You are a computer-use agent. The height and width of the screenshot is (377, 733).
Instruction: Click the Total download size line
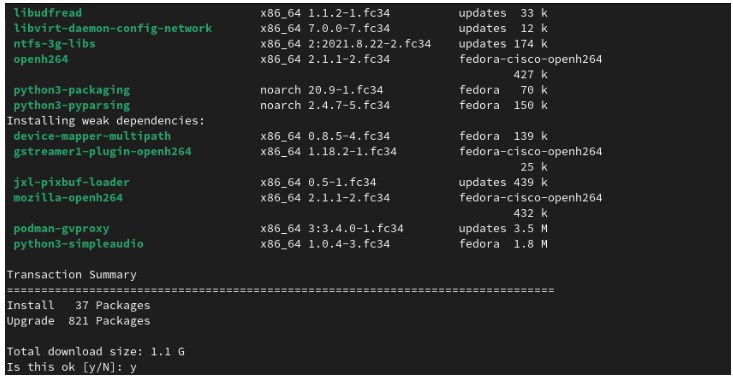pos(95,352)
